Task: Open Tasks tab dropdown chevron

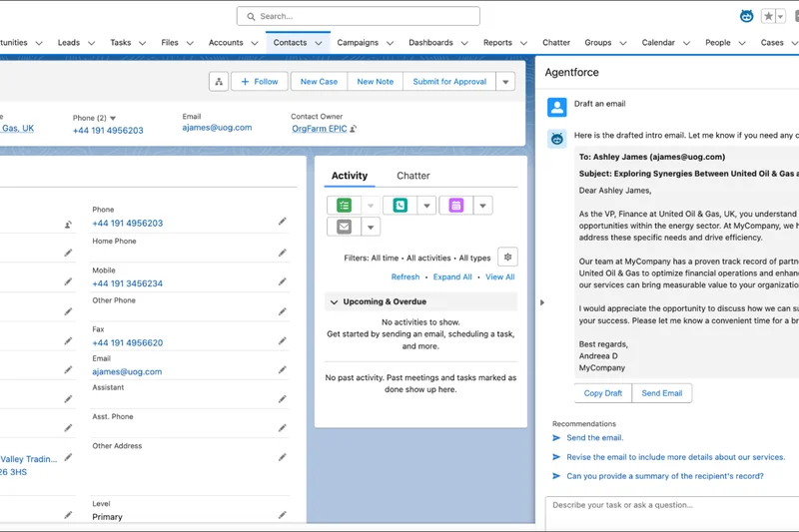Action: 142,43
